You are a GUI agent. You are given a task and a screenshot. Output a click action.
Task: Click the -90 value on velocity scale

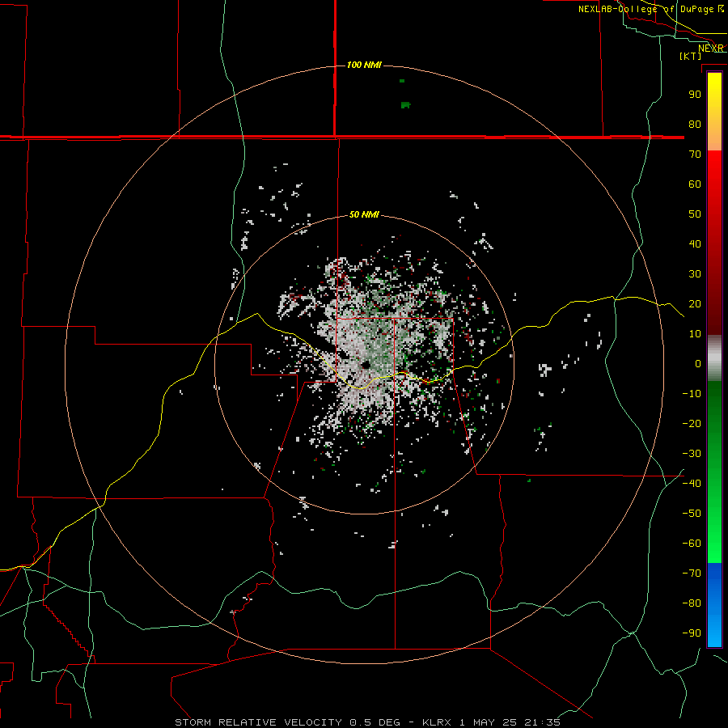[x=692, y=633]
